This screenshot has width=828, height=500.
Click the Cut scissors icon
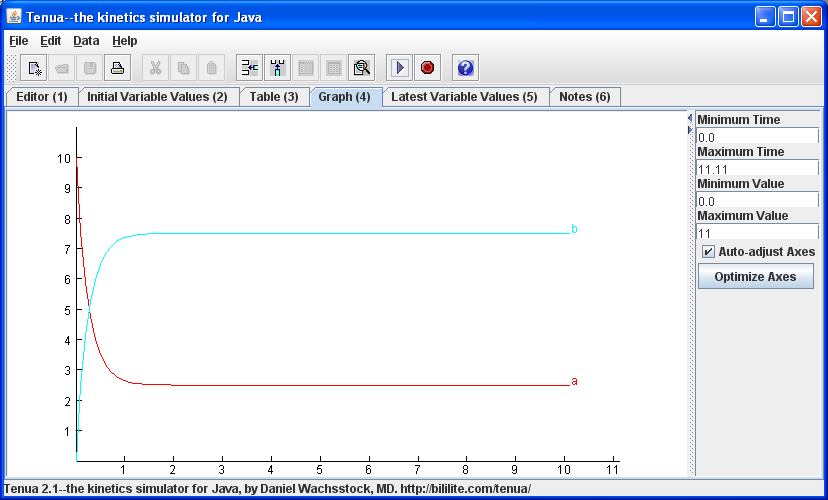pyautogui.click(x=155, y=68)
